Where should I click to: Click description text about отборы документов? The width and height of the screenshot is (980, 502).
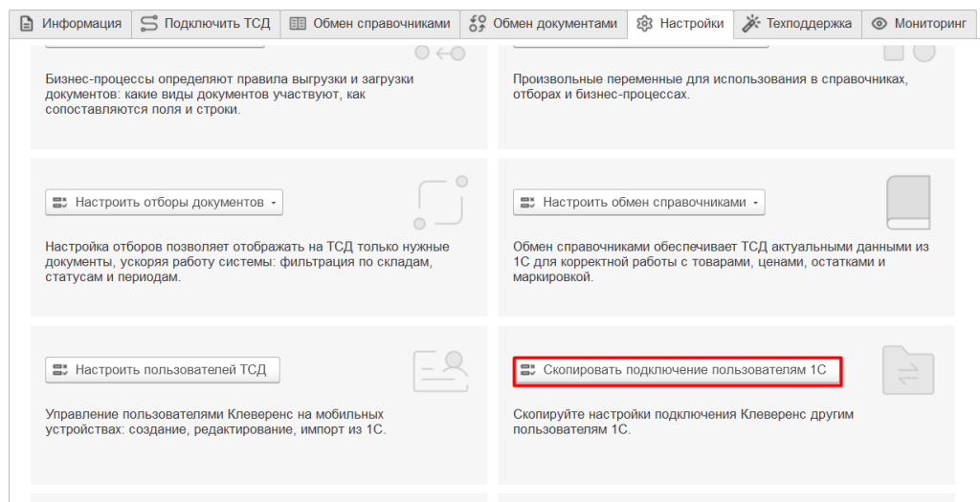coord(247,262)
